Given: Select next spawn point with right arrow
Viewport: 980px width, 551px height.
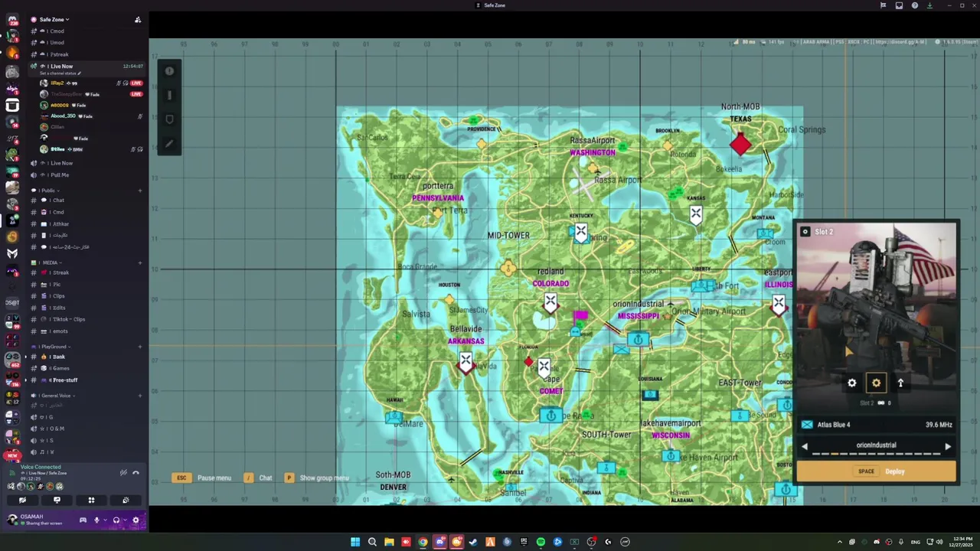Looking at the screenshot, I should (x=948, y=446).
